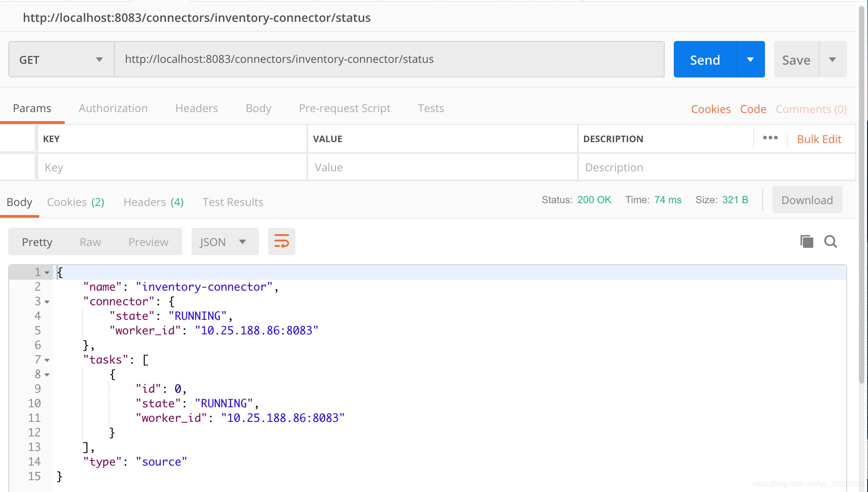
Task: Open response Headers (4) tab
Action: click(x=154, y=202)
